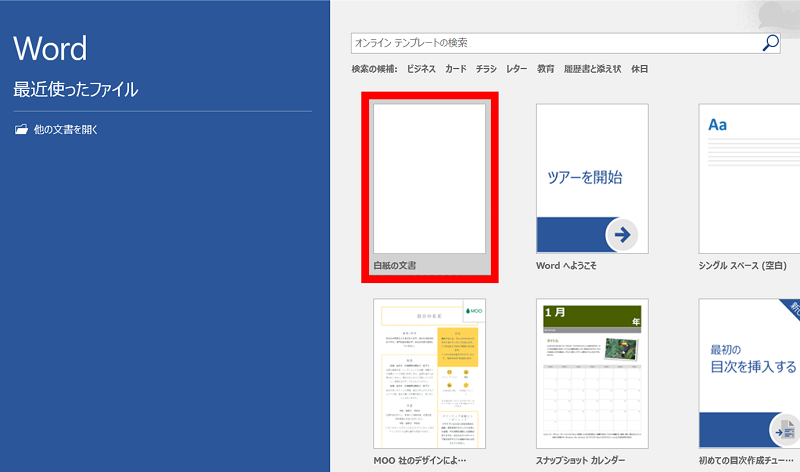Image resolution: width=800 pixels, height=472 pixels.
Task: Select the カード suggested search
Action: (x=456, y=69)
